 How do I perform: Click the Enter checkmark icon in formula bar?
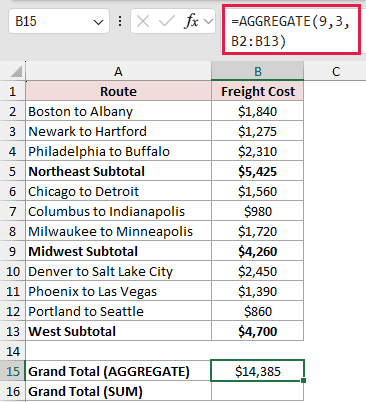pos(166,22)
